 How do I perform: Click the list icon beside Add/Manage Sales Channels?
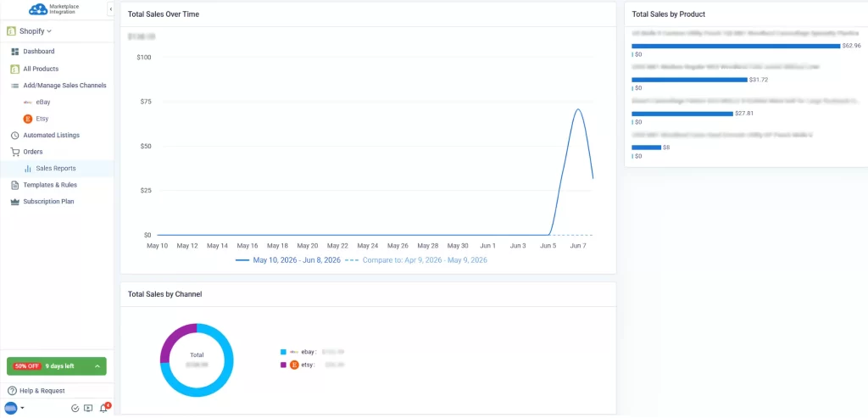15,86
